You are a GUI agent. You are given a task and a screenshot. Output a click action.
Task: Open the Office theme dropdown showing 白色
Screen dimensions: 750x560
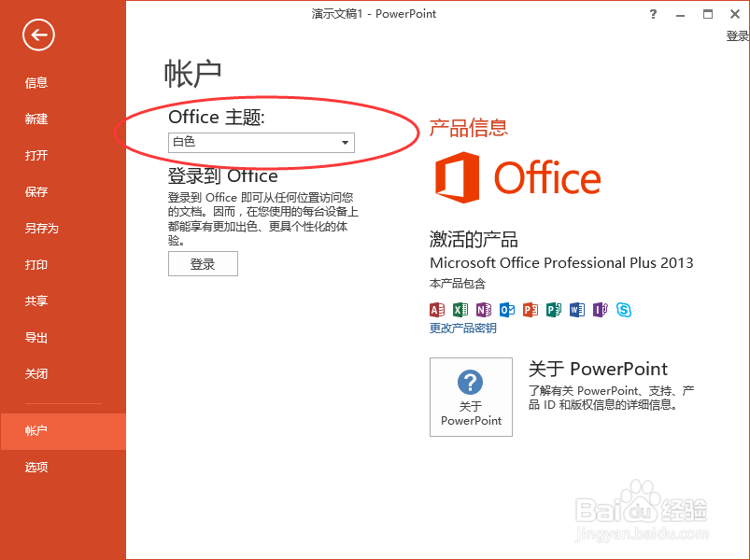pyautogui.click(x=262, y=143)
